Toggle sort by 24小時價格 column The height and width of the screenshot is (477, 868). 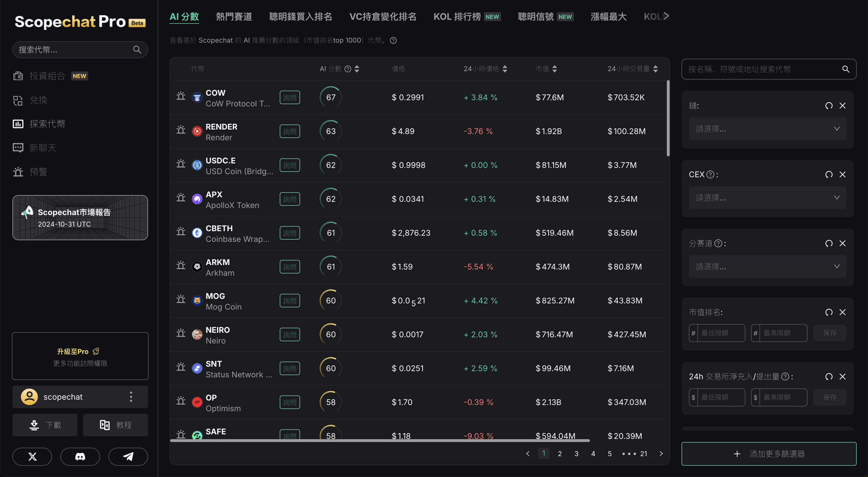point(505,69)
